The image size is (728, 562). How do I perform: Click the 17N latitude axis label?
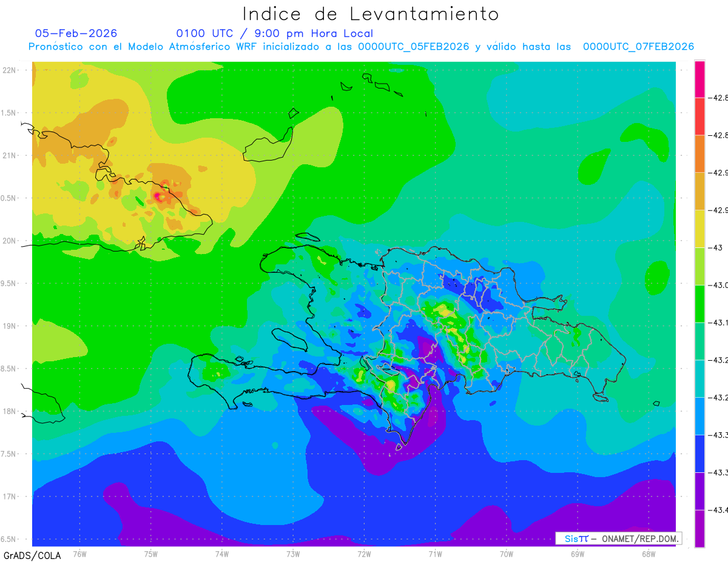[10, 497]
